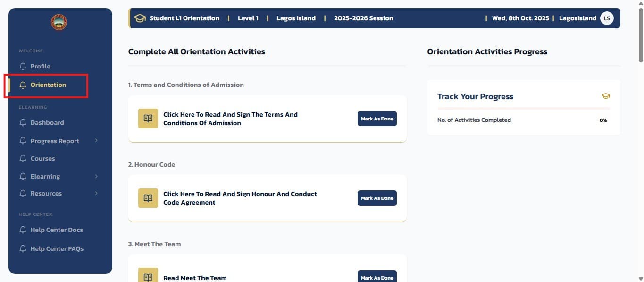The image size is (644, 282).
Task: Open Help Center FAQs from sidebar
Action: point(57,248)
